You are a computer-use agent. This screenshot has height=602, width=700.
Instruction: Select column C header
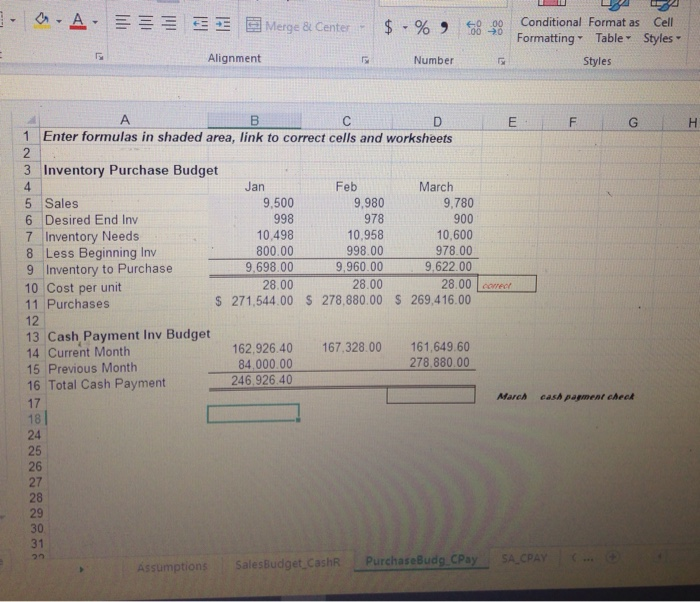(346, 121)
